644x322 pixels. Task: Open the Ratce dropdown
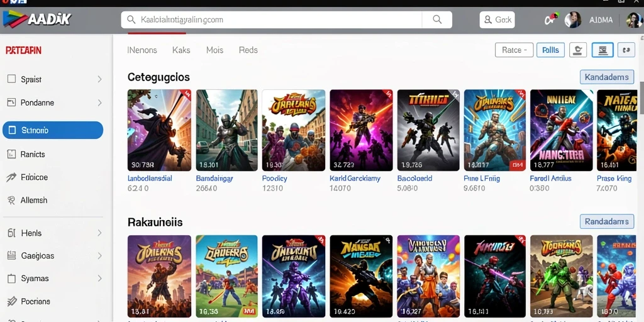tap(514, 50)
